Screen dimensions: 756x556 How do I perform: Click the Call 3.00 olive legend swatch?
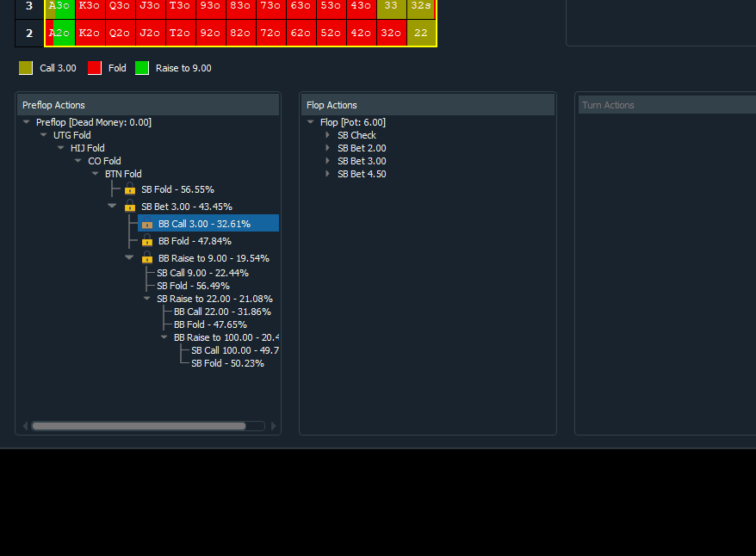(26, 68)
